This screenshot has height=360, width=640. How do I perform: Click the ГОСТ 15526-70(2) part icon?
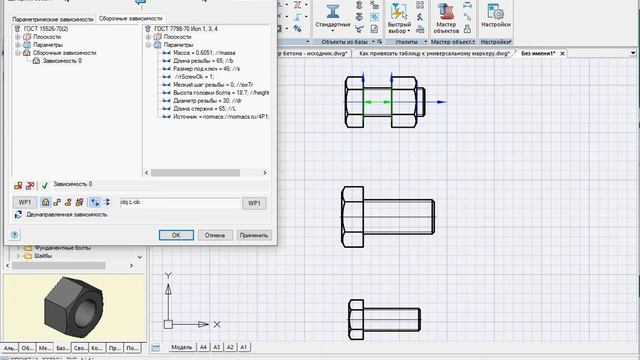point(17,29)
